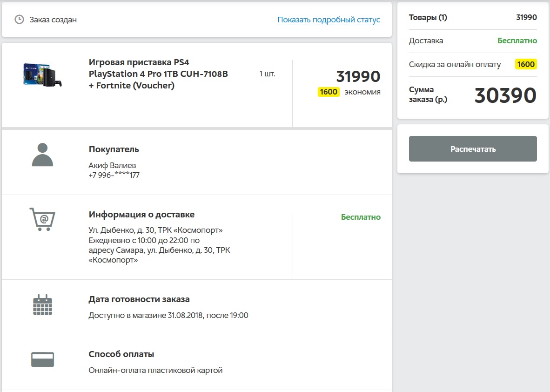Viewport: 550px width, 392px height.
Task: Click the yellow 1600 badge beside экономия
Action: click(x=329, y=92)
